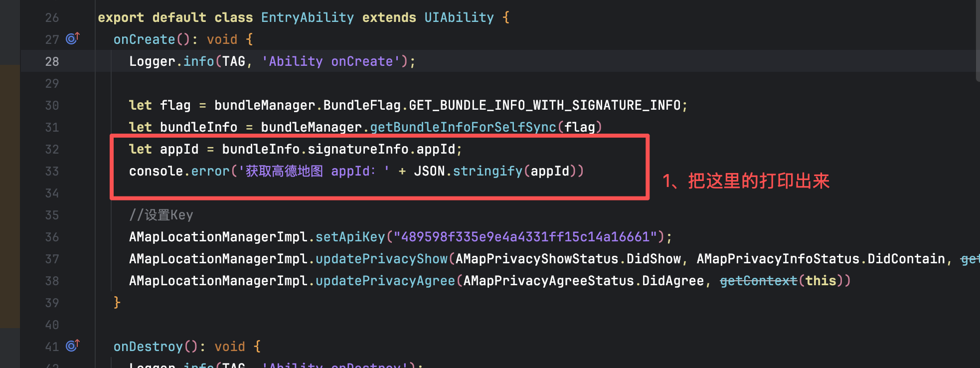Click the EntryAbility class name

click(x=307, y=17)
